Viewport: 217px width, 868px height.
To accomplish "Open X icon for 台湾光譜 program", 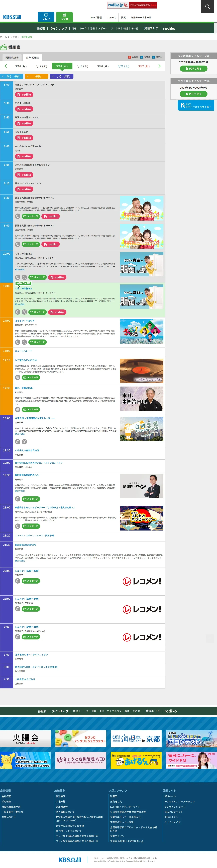I will click(x=24, y=442).
